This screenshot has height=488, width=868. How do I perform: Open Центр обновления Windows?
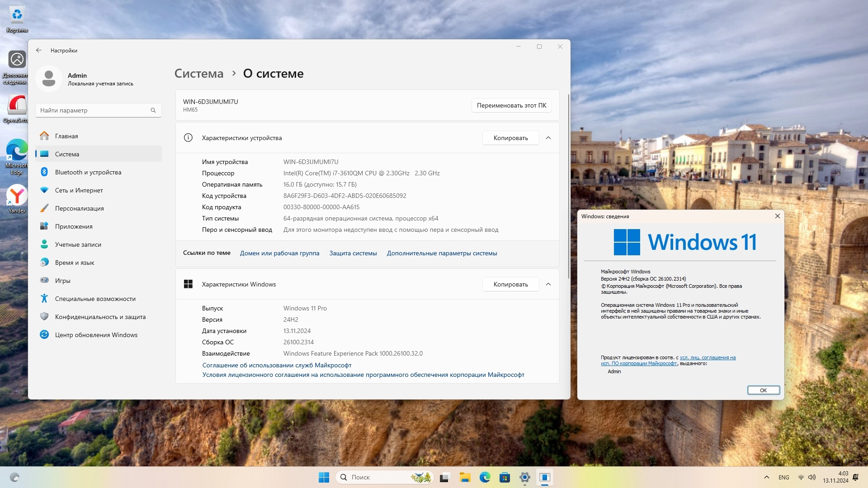click(x=96, y=335)
